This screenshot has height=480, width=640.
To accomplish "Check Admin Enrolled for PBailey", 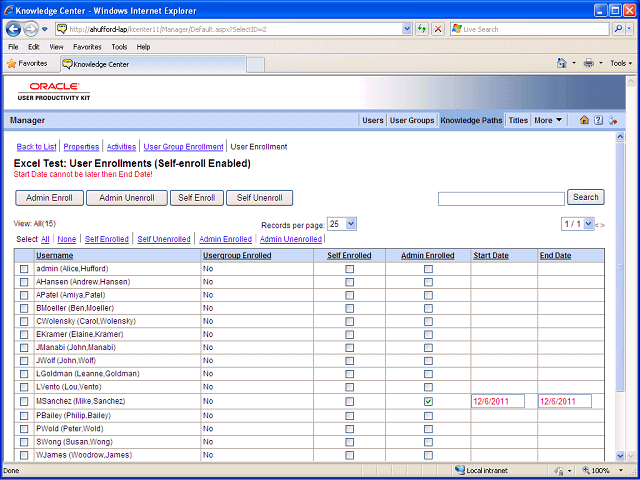I will (x=428, y=416).
